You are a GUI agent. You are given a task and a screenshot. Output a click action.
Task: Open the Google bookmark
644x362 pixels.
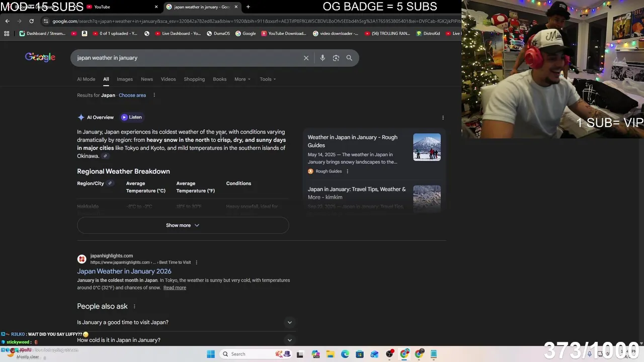246,34
